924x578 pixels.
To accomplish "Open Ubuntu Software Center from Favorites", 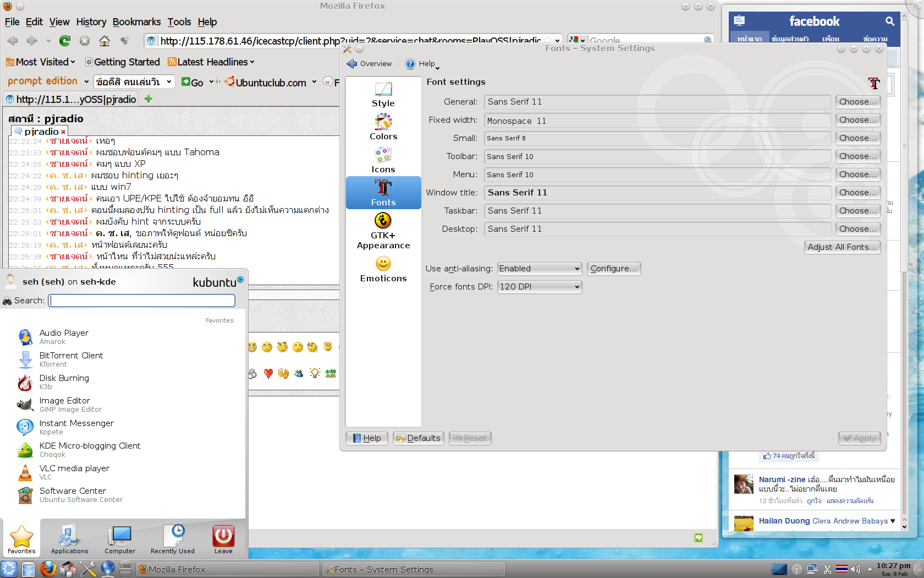I will click(124, 495).
